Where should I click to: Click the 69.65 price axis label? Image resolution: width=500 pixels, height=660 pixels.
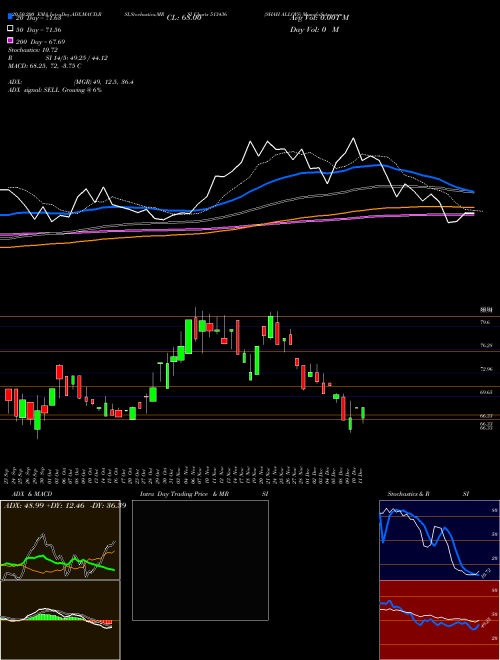point(486,392)
